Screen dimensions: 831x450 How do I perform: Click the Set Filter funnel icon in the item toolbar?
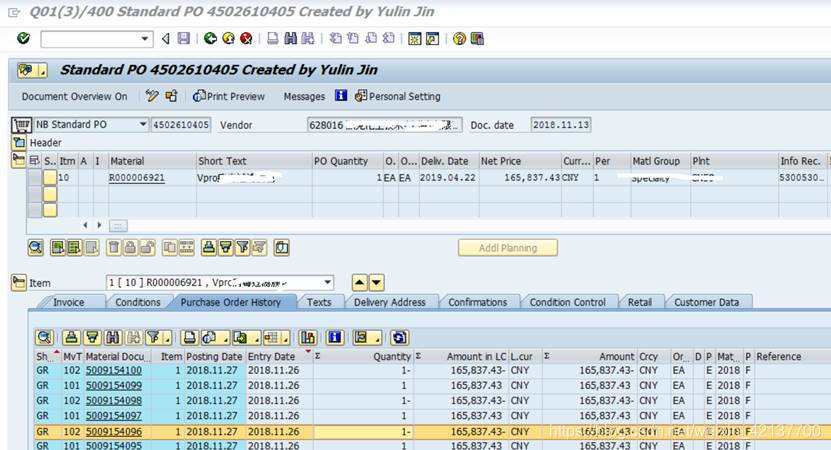coord(243,248)
